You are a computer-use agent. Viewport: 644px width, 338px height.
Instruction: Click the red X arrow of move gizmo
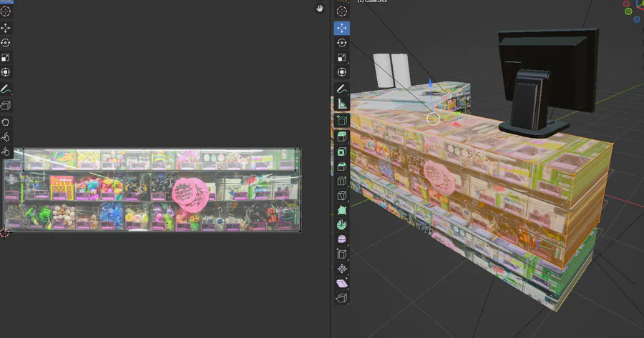(456, 124)
